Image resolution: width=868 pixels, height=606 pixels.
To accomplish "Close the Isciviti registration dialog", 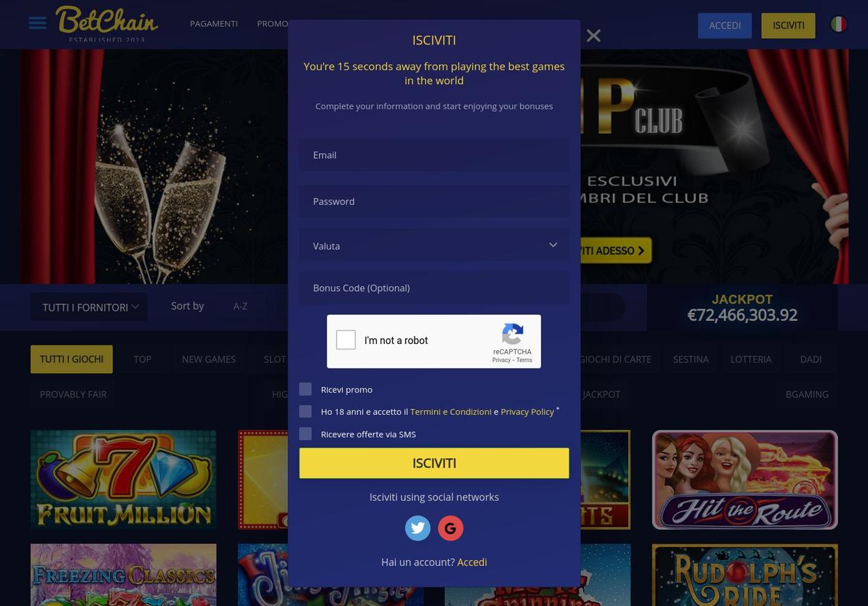I will pos(593,35).
